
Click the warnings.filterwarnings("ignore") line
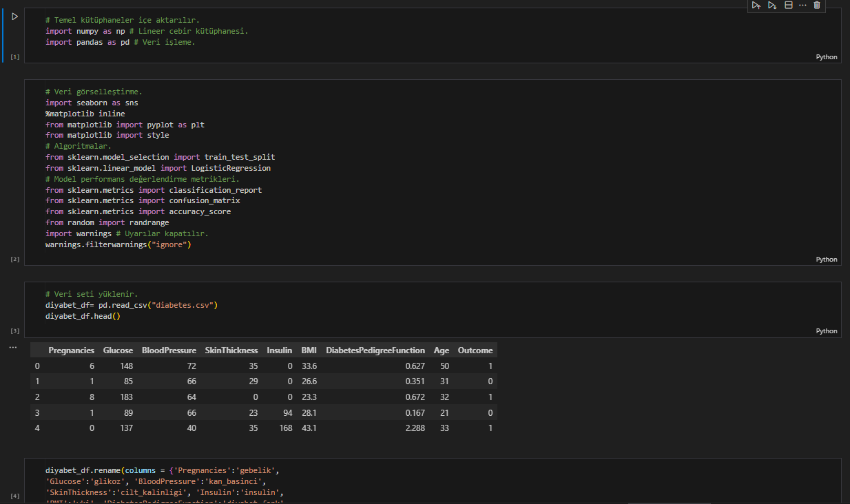(118, 244)
